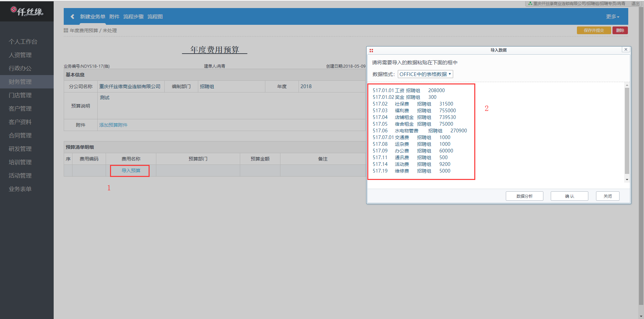Click the back arrow icon in header

[72, 17]
